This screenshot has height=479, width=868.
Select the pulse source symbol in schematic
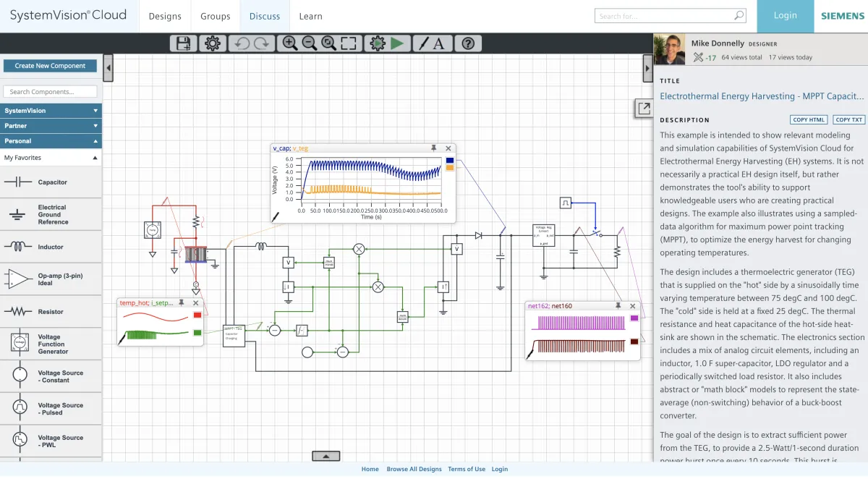[566, 203]
